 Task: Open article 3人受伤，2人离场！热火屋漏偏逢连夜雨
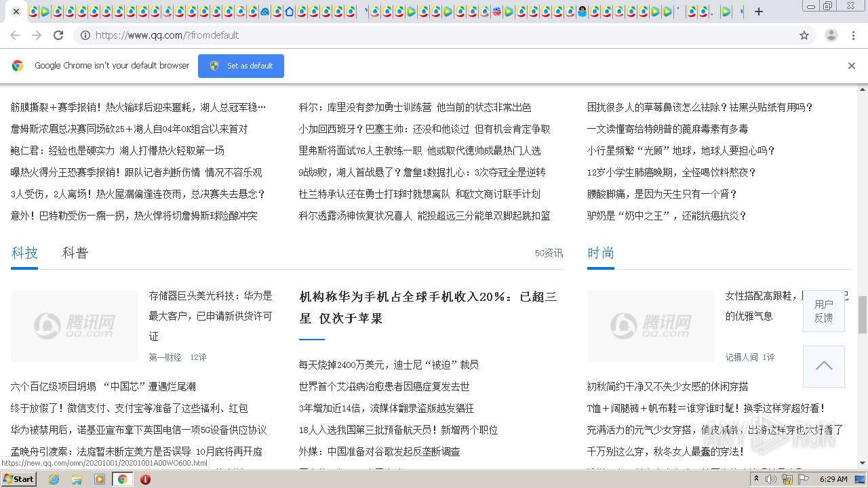[x=138, y=194]
